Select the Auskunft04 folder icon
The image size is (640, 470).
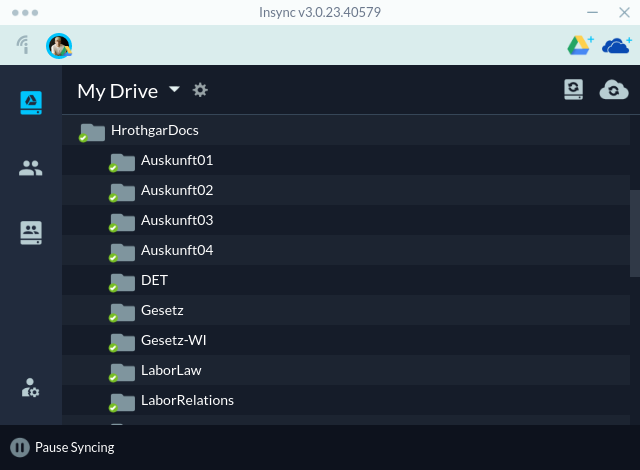point(122,252)
